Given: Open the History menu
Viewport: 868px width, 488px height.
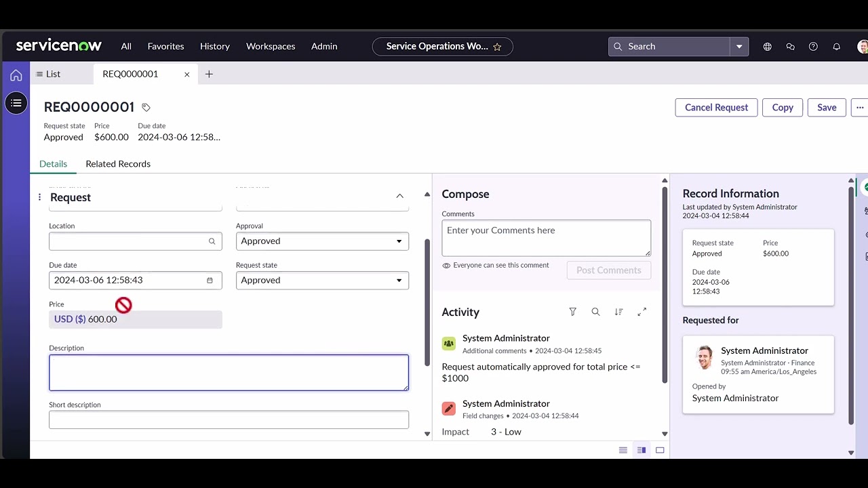Looking at the screenshot, I should click(x=215, y=46).
